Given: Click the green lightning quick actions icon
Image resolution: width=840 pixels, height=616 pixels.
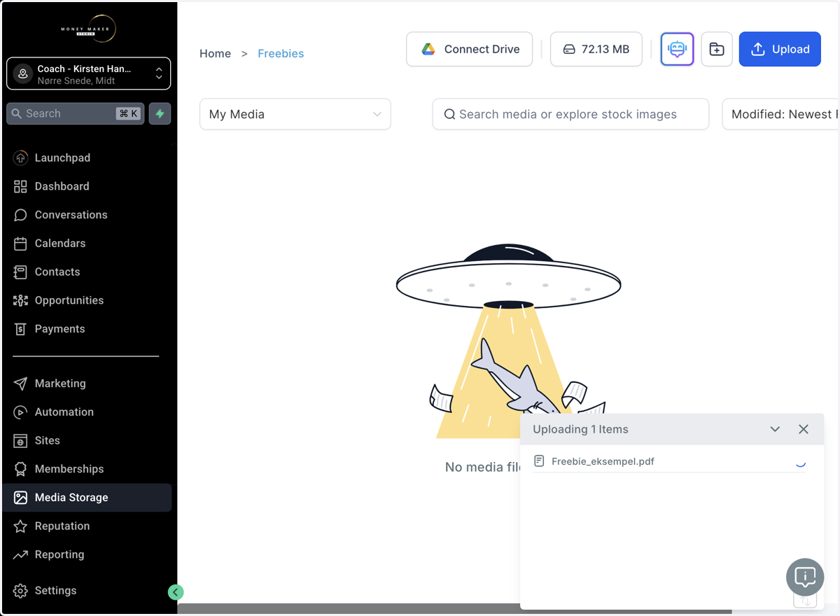Looking at the screenshot, I should coord(160,113).
